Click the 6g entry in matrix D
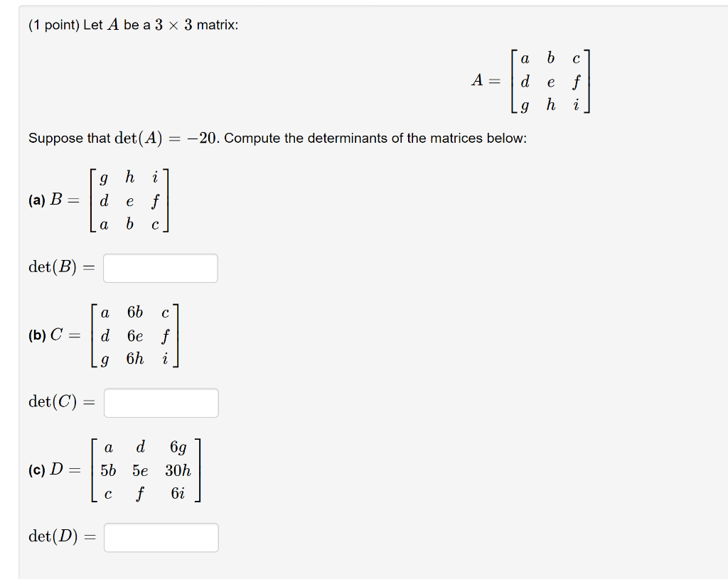This screenshot has width=728, height=579. tap(178, 447)
